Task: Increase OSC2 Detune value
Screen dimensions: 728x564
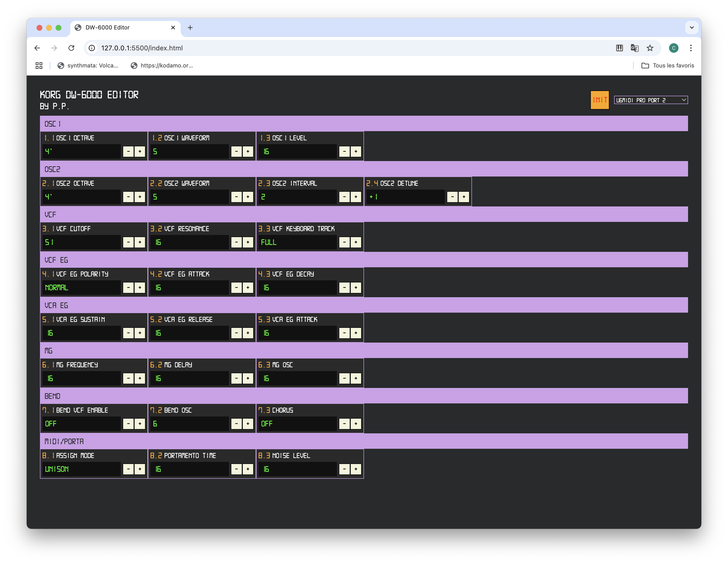Action: (464, 197)
